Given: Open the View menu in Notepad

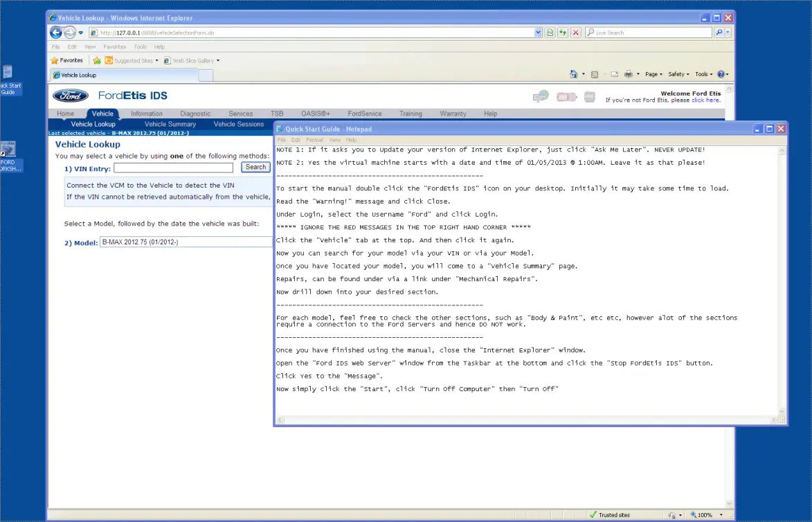Looking at the screenshot, I should [335, 140].
